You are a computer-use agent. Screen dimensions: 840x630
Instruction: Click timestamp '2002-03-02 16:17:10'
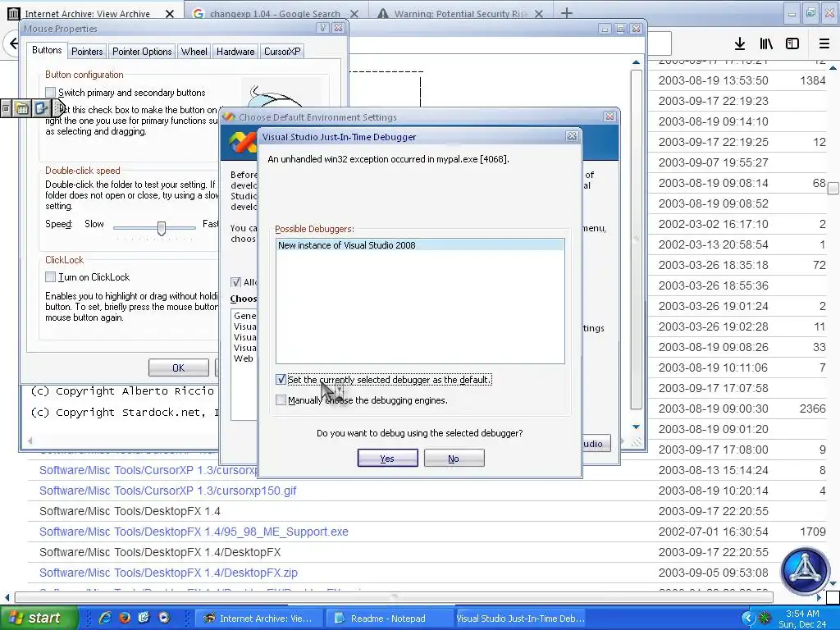click(713, 224)
